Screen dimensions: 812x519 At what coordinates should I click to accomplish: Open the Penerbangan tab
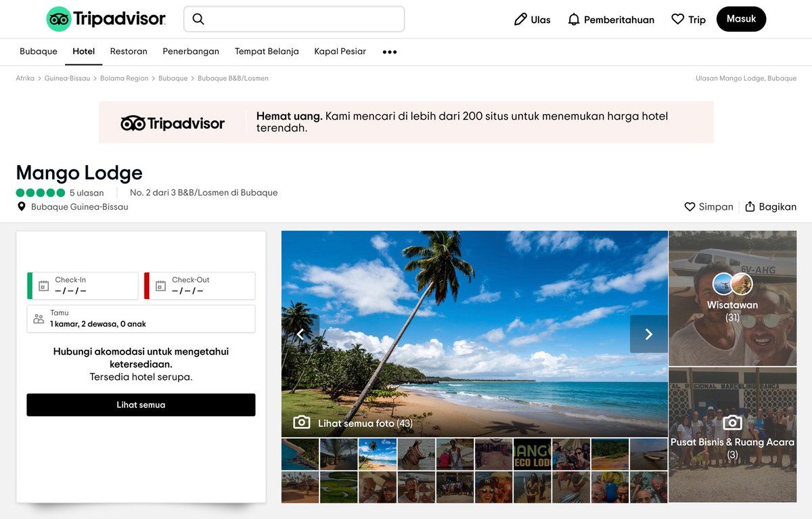point(191,51)
